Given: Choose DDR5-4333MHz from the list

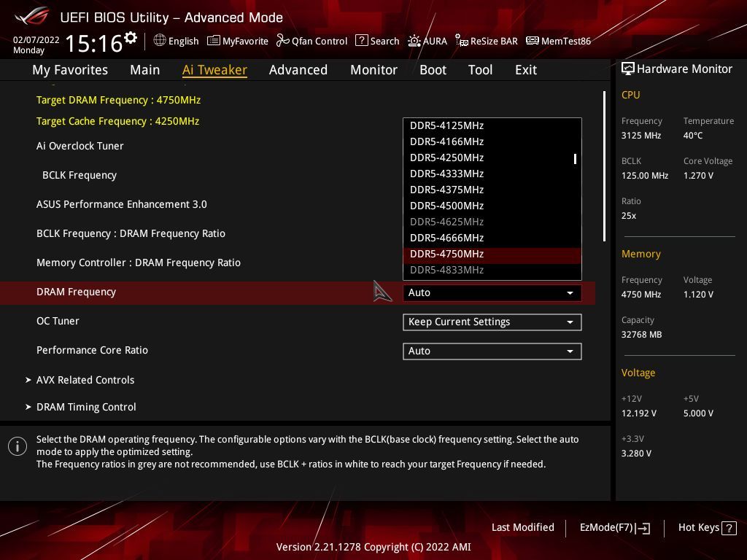Looking at the screenshot, I should [x=492, y=174].
